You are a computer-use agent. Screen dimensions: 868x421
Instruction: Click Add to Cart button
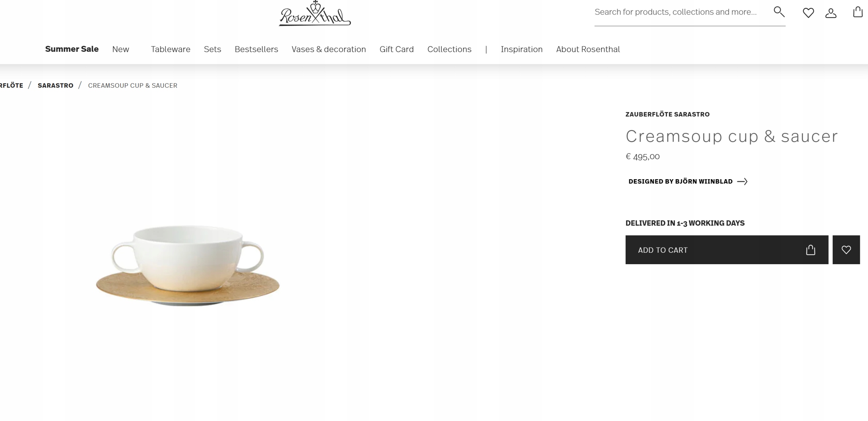[x=727, y=250]
